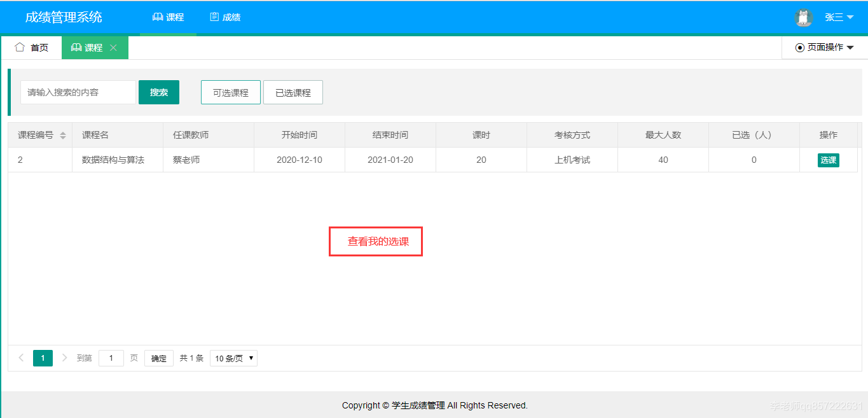
Task: Click the next page arrow in pagination
Action: [x=64, y=358]
